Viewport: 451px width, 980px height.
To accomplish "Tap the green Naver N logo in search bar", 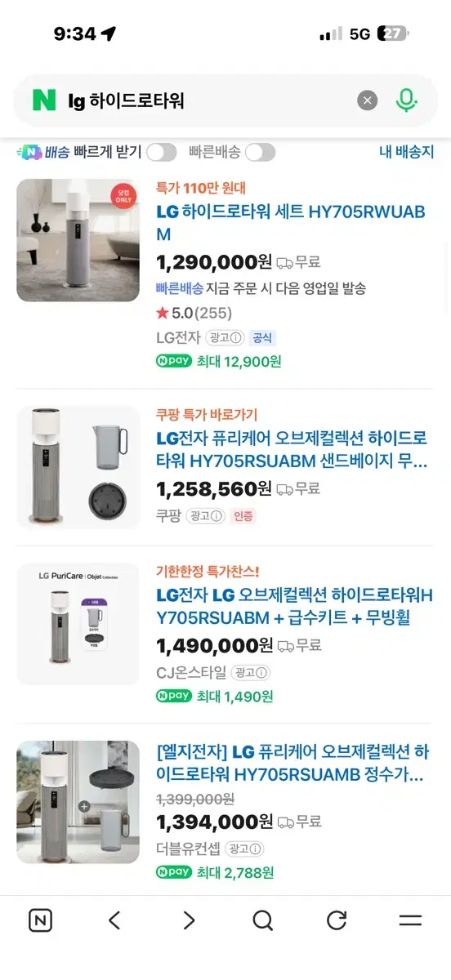I will click(44, 100).
